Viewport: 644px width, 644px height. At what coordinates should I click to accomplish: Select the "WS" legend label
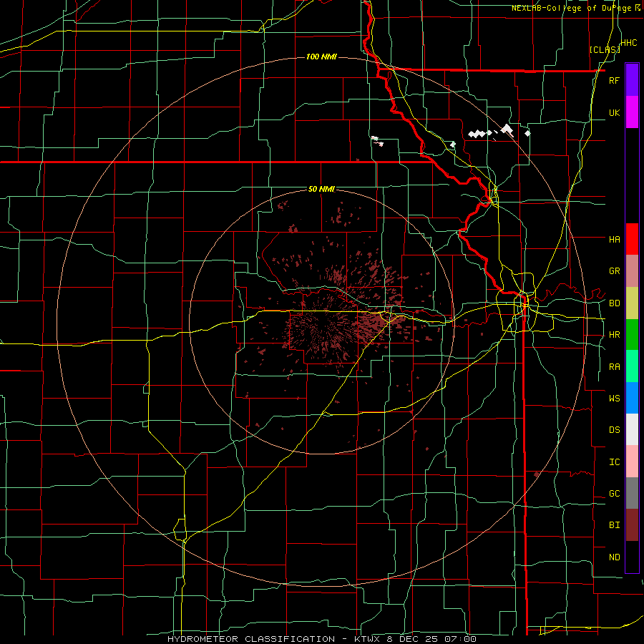pos(614,399)
